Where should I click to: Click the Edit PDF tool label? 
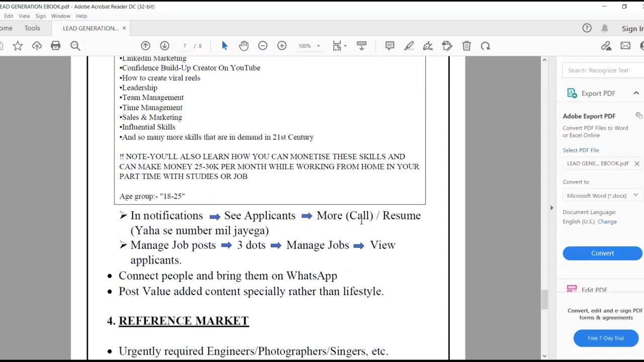594,290
